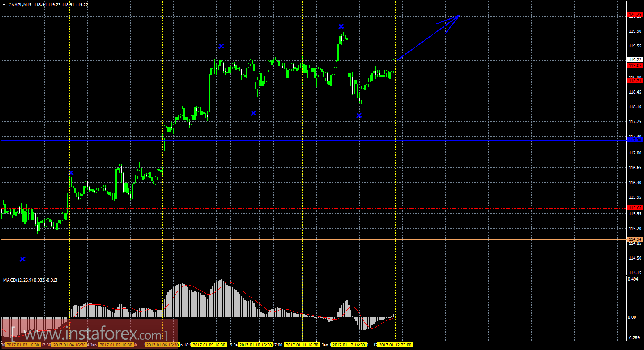Click the 117.75 price scale value
644x350 pixels.
[634, 122]
